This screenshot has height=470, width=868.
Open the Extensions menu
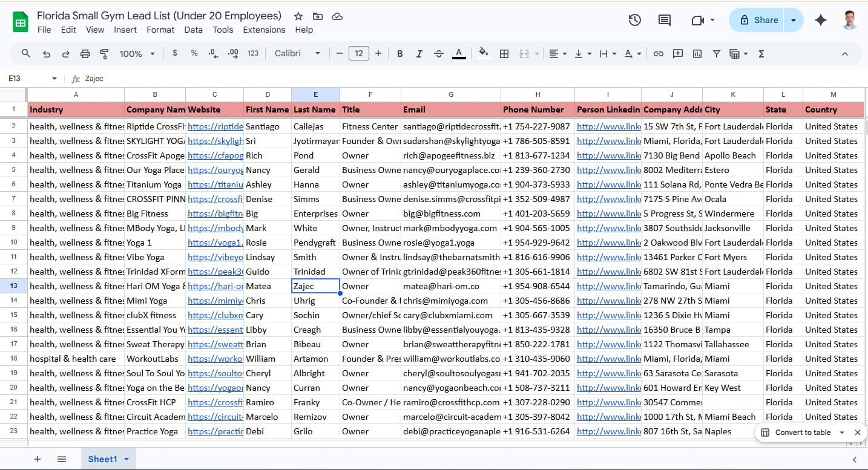click(264, 29)
